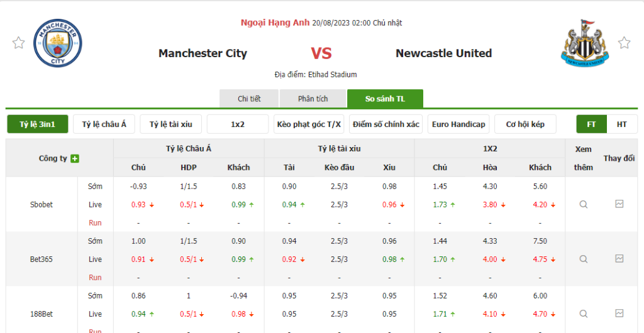Open the Bet365 odds change chart icon
Screen dimensions: 644x333
[619, 259]
